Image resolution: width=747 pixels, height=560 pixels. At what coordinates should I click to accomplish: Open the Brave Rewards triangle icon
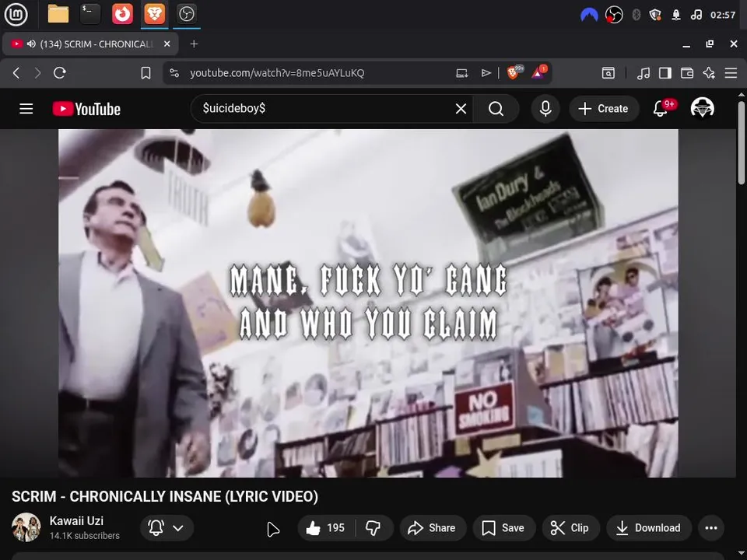point(538,72)
